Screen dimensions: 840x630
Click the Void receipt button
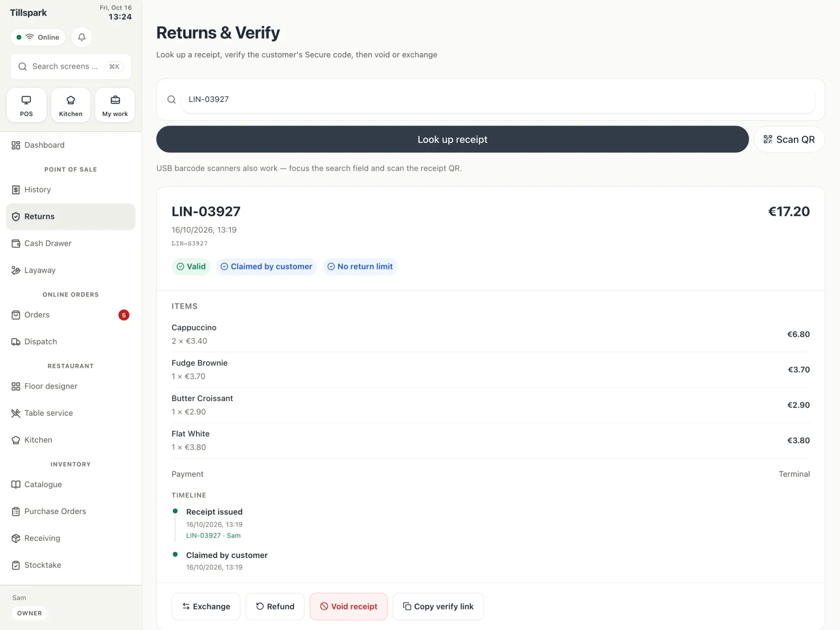349,606
